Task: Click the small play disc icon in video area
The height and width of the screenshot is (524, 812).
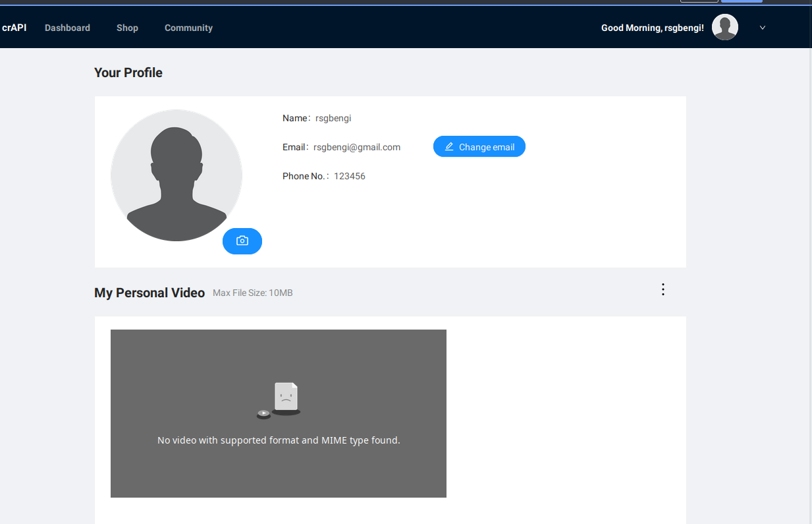Action: tap(263, 414)
